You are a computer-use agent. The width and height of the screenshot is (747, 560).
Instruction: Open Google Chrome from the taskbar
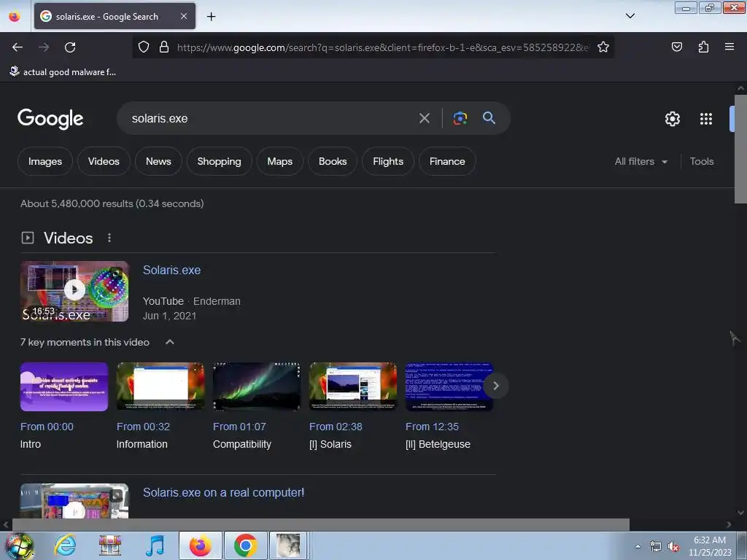(x=245, y=545)
